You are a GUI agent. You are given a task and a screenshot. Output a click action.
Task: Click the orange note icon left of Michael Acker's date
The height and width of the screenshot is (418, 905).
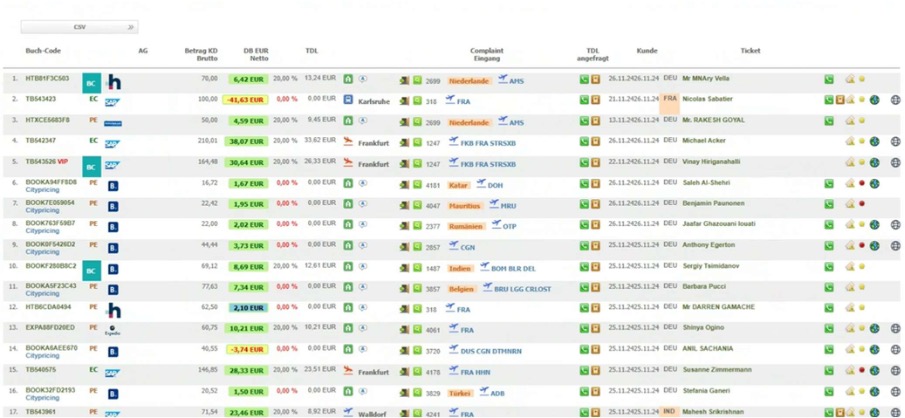pyautogui.click(x=595, y=141)
